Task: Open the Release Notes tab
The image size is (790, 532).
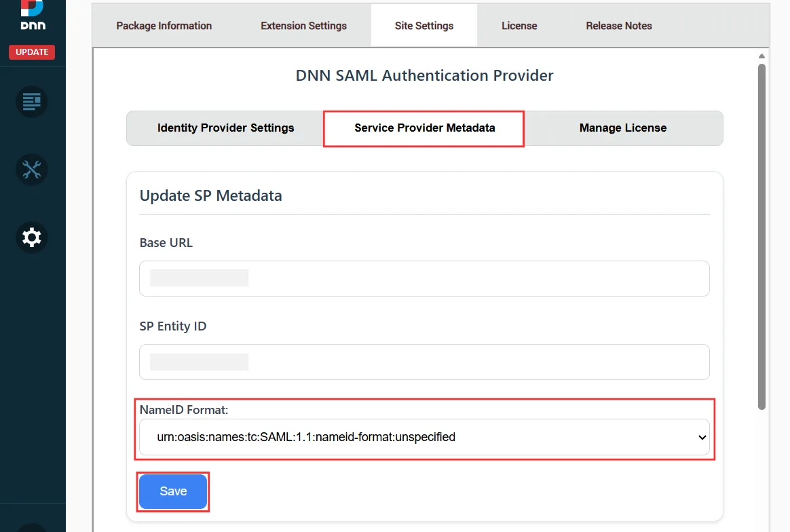Action: [619, 26]
